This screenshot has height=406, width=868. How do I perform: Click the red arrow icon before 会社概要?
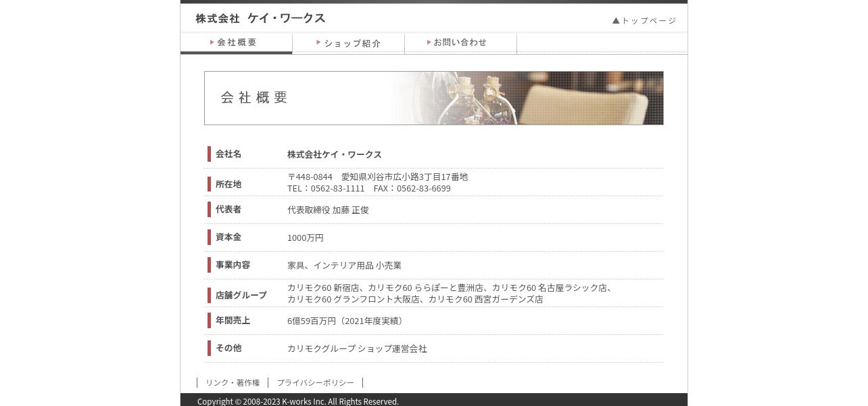click(x=212, y=42)
